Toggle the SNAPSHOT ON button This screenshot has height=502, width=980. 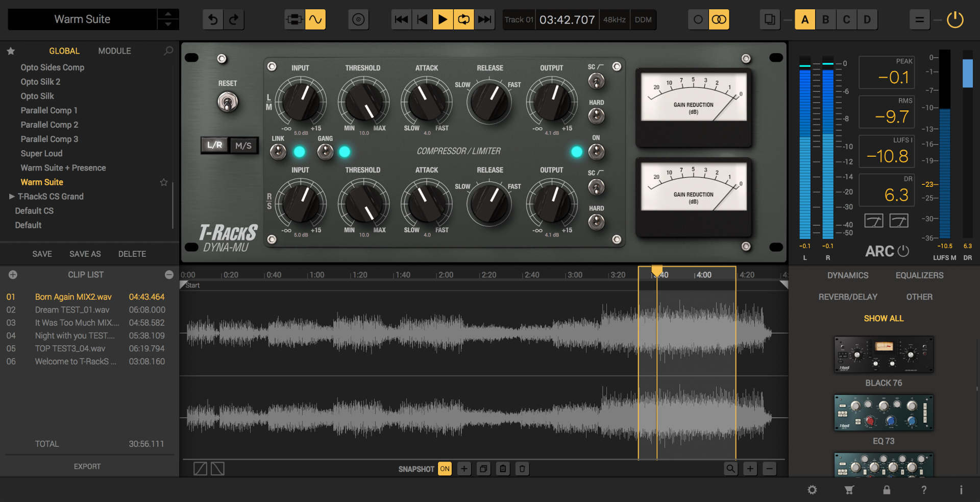(x=445, y=469)
